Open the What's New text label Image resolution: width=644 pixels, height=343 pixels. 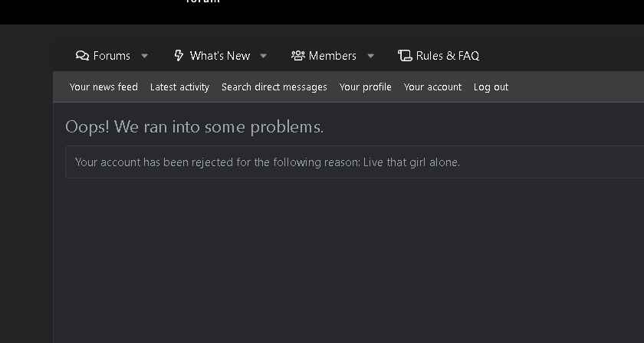tap(220, 56)
